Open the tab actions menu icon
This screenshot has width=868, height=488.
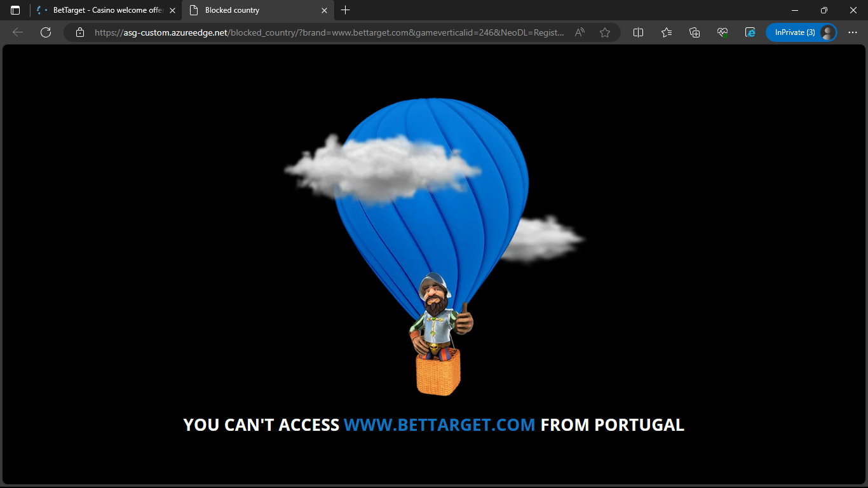[x=15, y=10]
